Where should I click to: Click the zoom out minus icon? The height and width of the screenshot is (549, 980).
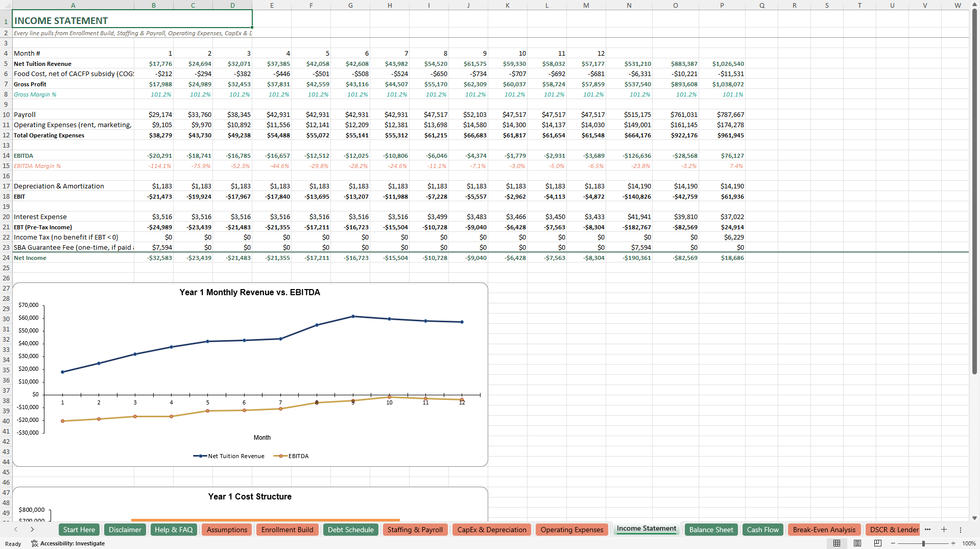893,543
